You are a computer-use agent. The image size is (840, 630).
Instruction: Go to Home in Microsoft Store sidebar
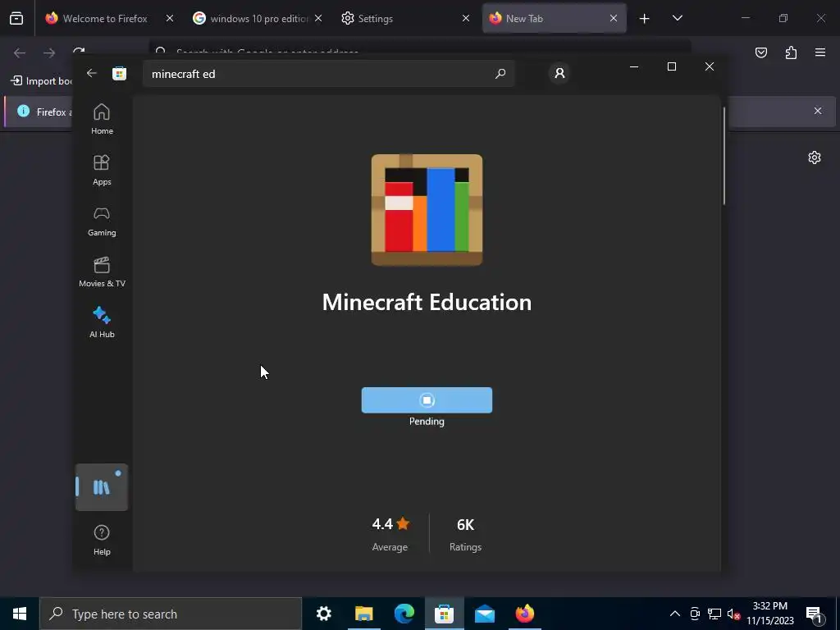pyautogui.click(x=102, y=120)
